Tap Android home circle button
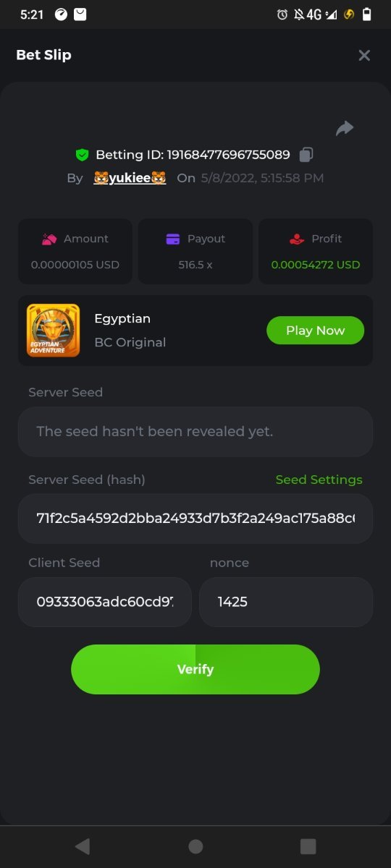 tap(195, 846)
